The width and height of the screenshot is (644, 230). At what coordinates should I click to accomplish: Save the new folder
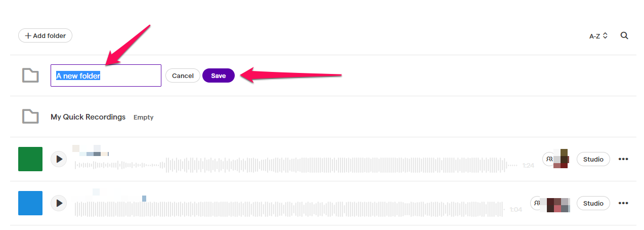pos(219,75)
